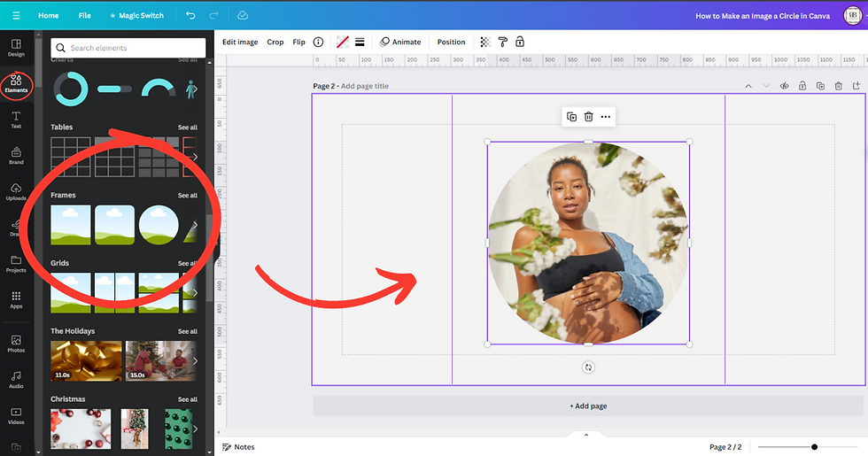The height and width of the screenshot is (456, 868).
Task: Click the copy style paint roller icon
Action: 503,43
